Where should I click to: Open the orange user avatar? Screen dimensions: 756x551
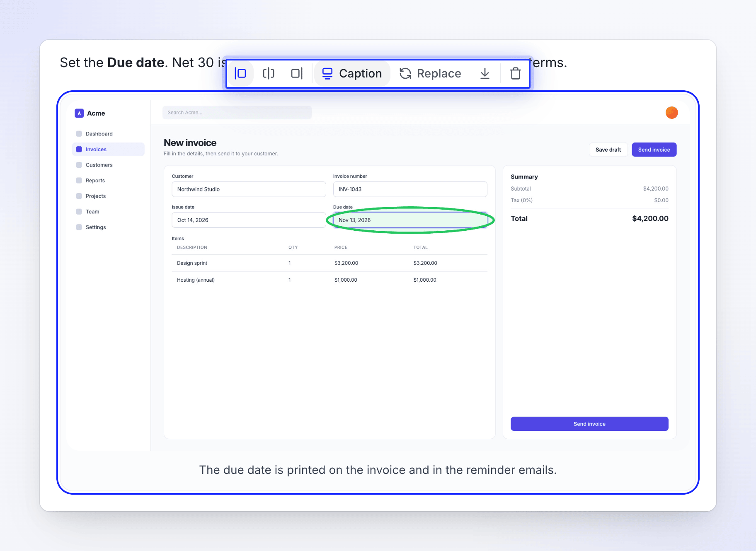coord(671,113)
